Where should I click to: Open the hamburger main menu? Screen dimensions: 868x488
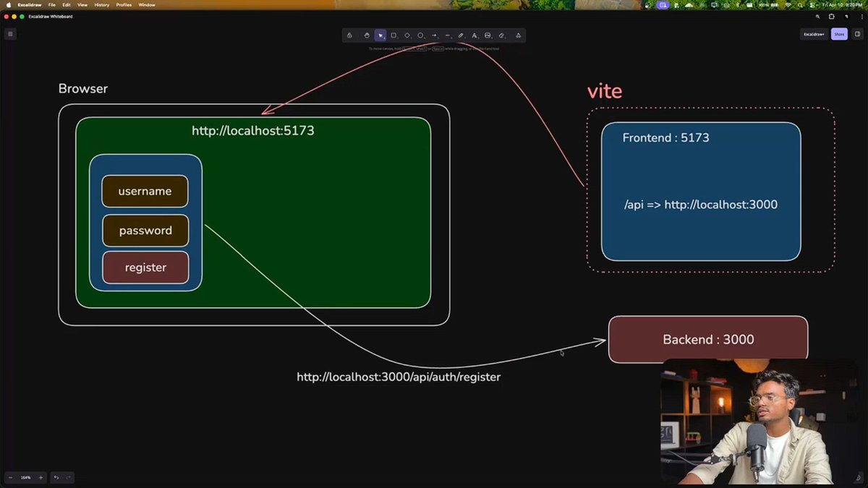click(x=10, y=34)
